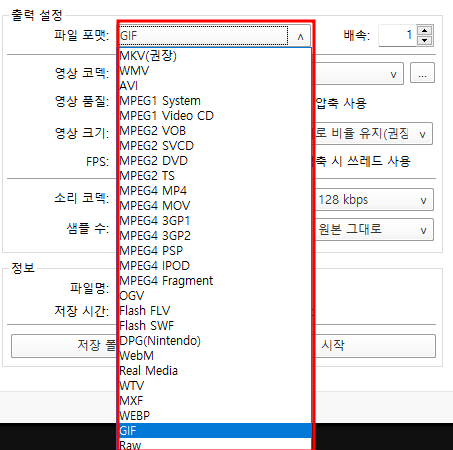Pick MPEG4 Fragment option
453x450 pixels.
click(x=215, y=281)
